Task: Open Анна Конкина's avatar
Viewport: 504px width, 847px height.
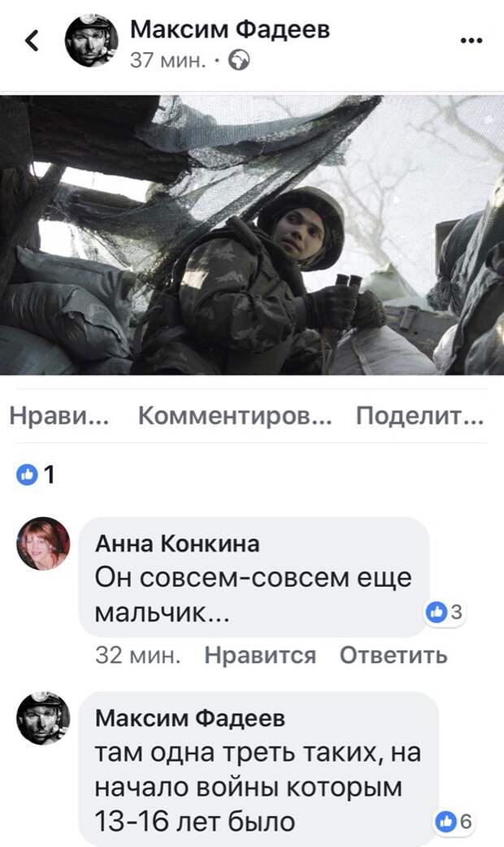Action: (43, 544)
